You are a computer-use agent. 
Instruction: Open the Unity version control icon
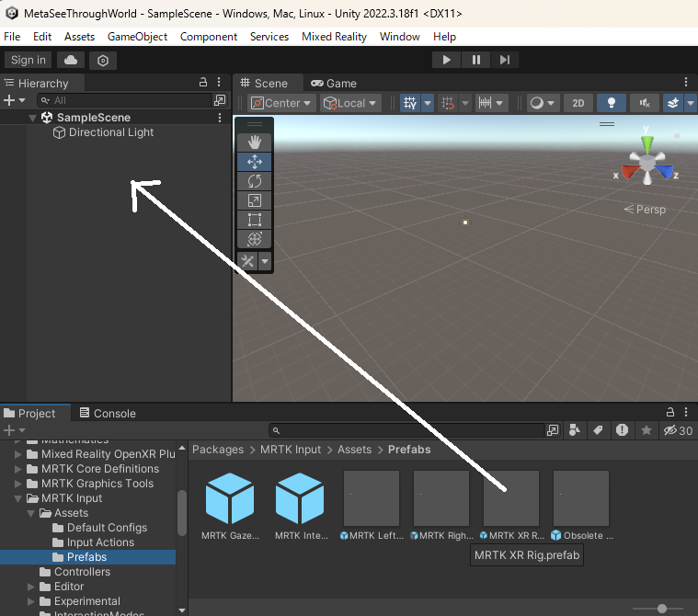pos(103,60)
